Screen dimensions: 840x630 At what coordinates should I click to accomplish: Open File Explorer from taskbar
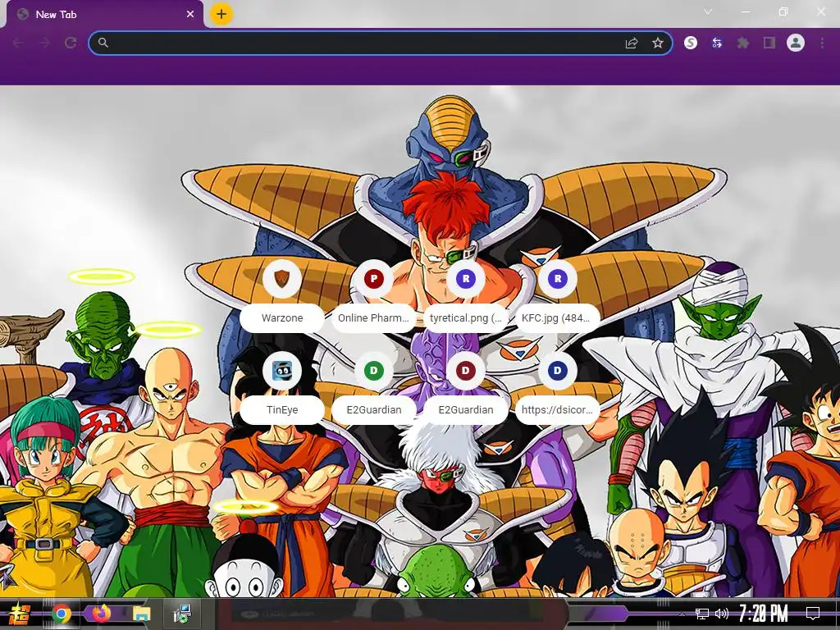click(142, 614)
